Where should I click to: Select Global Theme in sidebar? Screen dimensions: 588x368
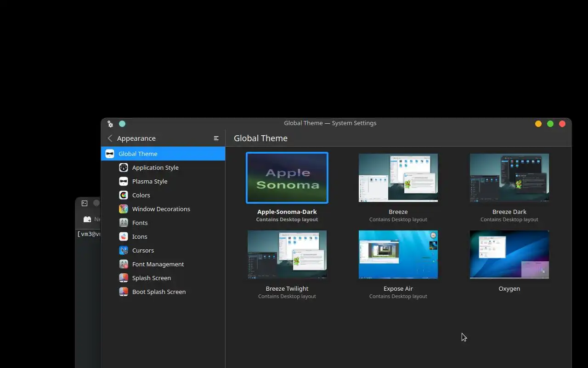163,154
